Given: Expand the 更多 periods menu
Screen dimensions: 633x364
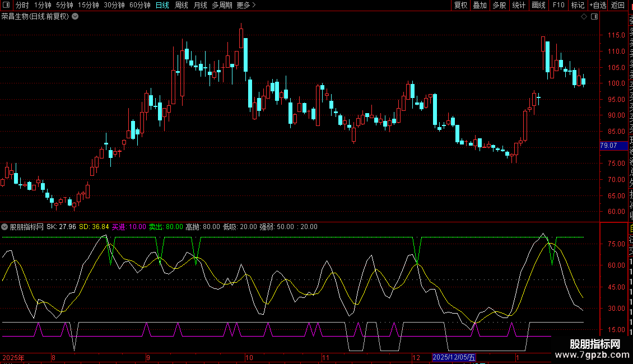Looking at the screenshot, I should [246, 5].
